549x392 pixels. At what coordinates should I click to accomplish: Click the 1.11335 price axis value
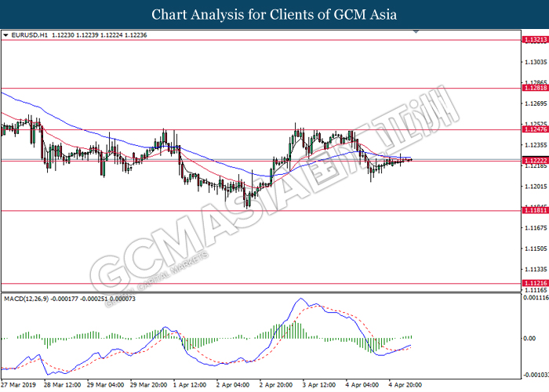pos(536,269)
